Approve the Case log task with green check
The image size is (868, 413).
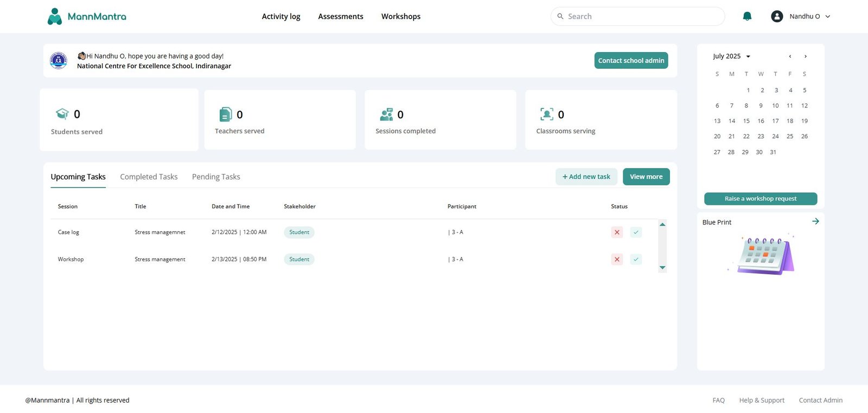(x=636, y=232)
